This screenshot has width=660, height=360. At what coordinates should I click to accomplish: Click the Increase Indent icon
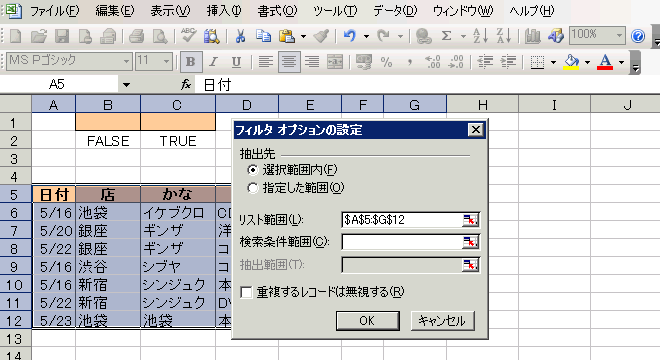[x=508, y=62]
